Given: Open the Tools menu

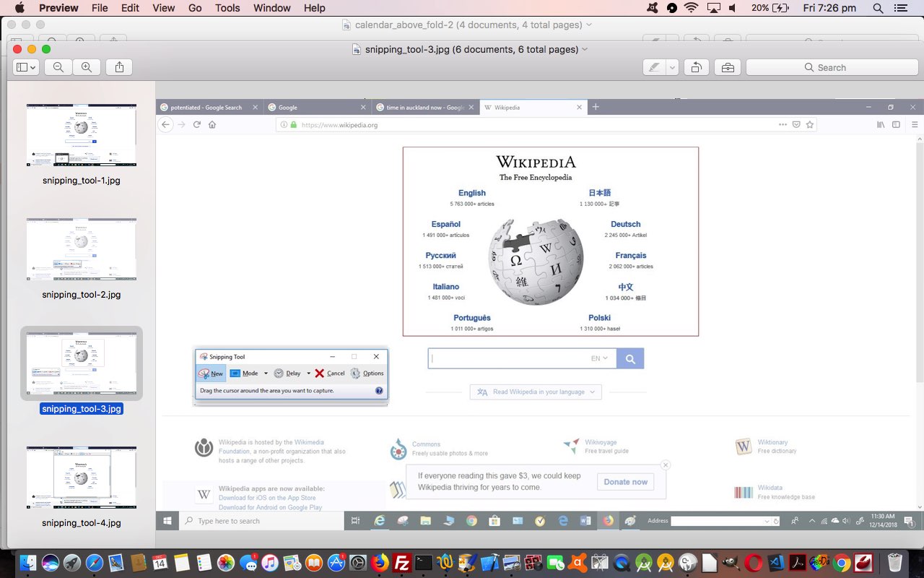Looking at the screenshot, I should [227, 8].
